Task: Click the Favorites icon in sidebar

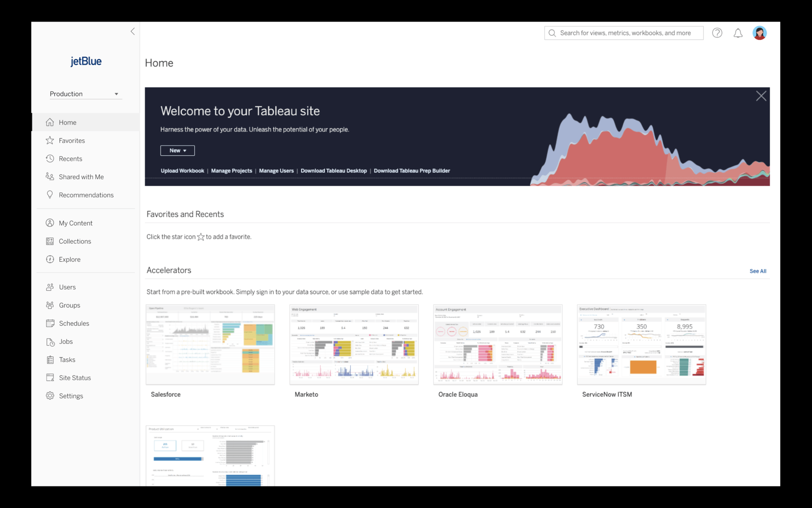Action: pos(50,141)
